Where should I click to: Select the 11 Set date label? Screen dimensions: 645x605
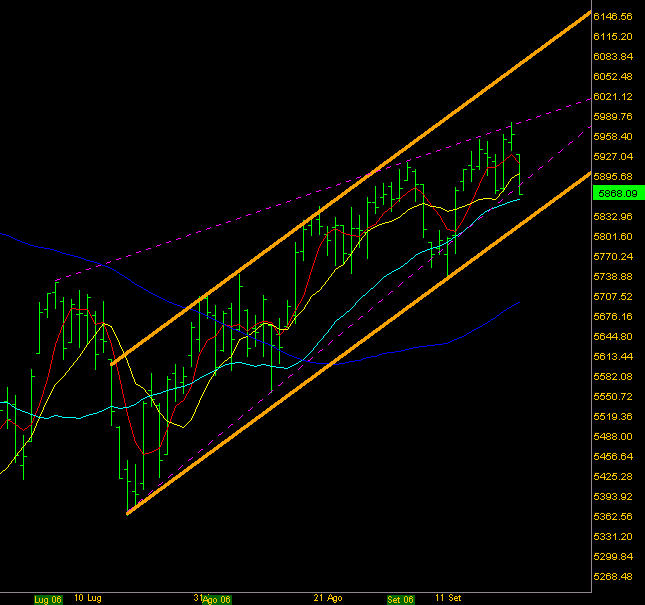(448, 598)
